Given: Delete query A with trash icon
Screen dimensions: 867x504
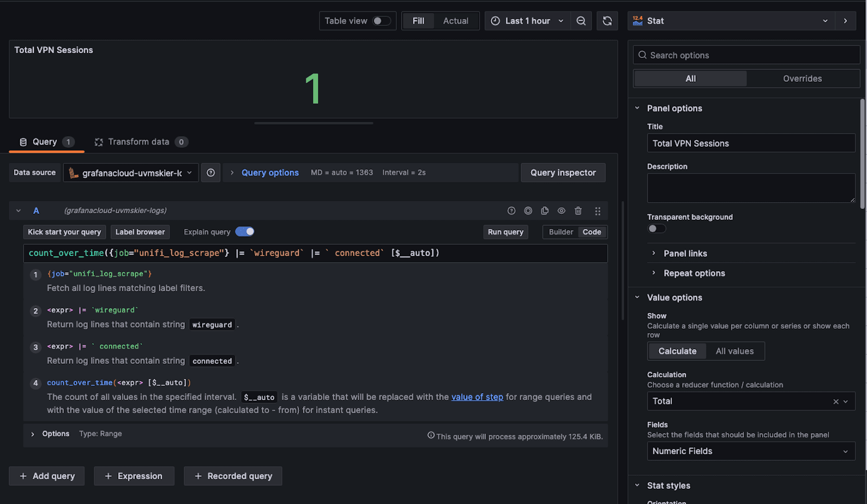Looking at the screenshot, I should tap(578, 211).
